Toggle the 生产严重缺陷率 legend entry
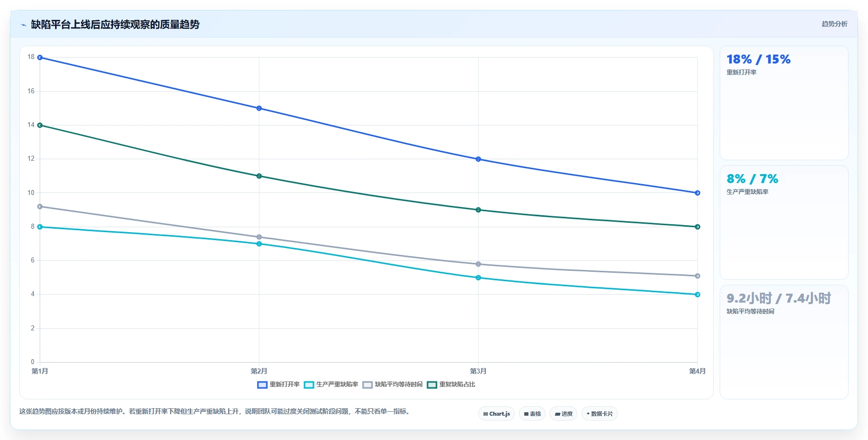This screenshot has height=440, width=868. click(331, 384)
